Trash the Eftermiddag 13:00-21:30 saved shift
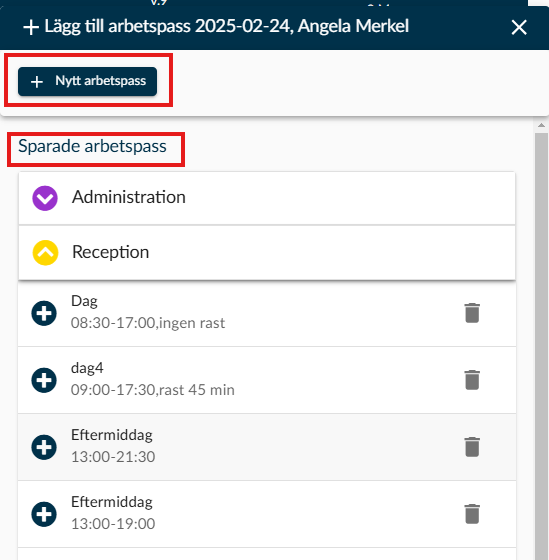Image resolution: width=549 pixels, height=560 pixels. point(472,447)
